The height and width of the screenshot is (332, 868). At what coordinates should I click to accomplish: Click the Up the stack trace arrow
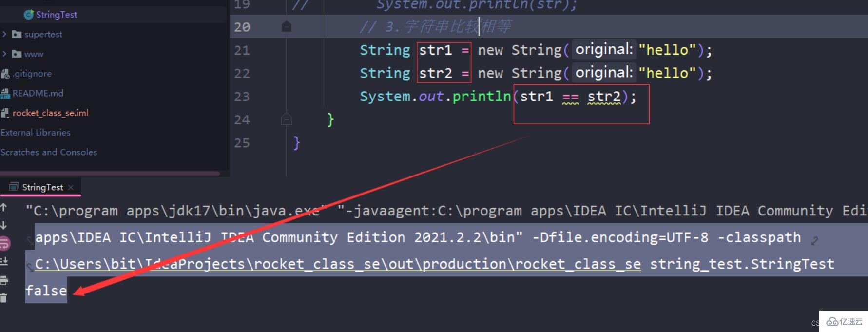click(x=4, y=207)
